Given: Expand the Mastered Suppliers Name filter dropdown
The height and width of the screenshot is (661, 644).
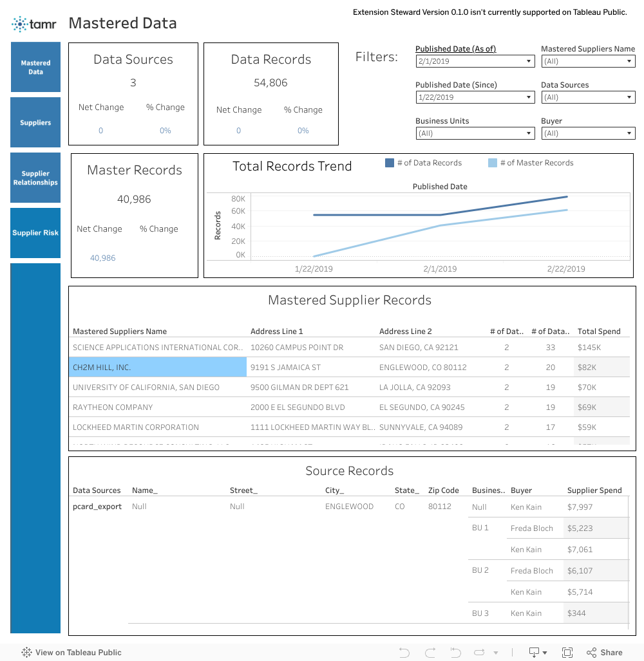Looking at the screenshot, I should (588, 61).
